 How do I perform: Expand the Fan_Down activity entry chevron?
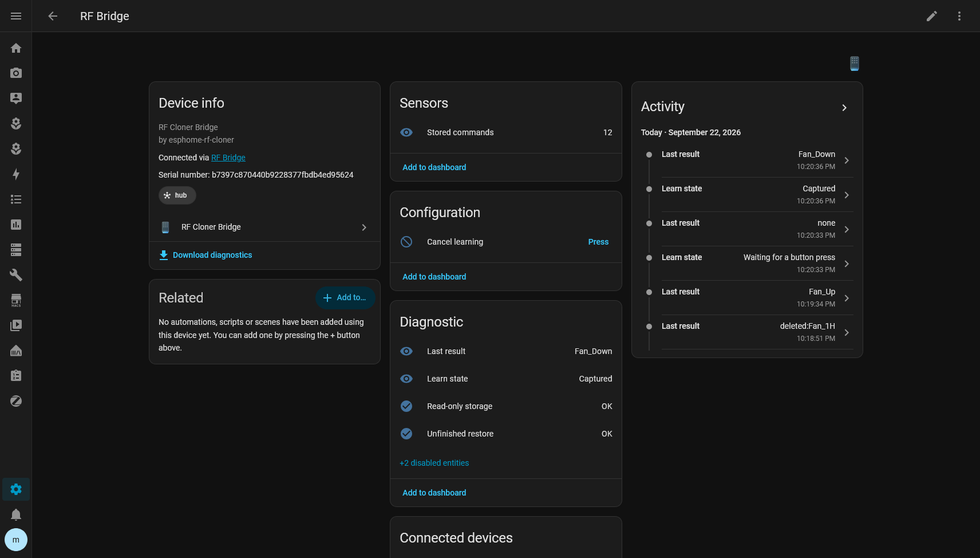[847, 160]
